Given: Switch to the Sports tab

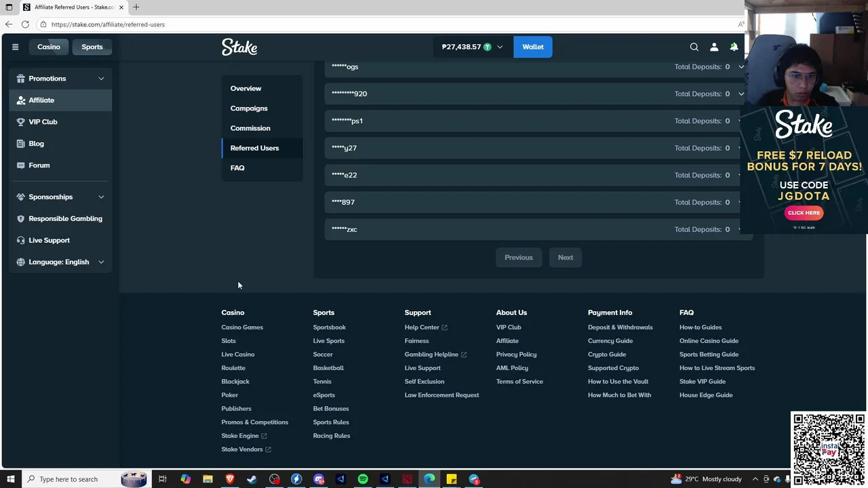Looking at the screenshot, I should pyautogui.click(x=92, y=47).
